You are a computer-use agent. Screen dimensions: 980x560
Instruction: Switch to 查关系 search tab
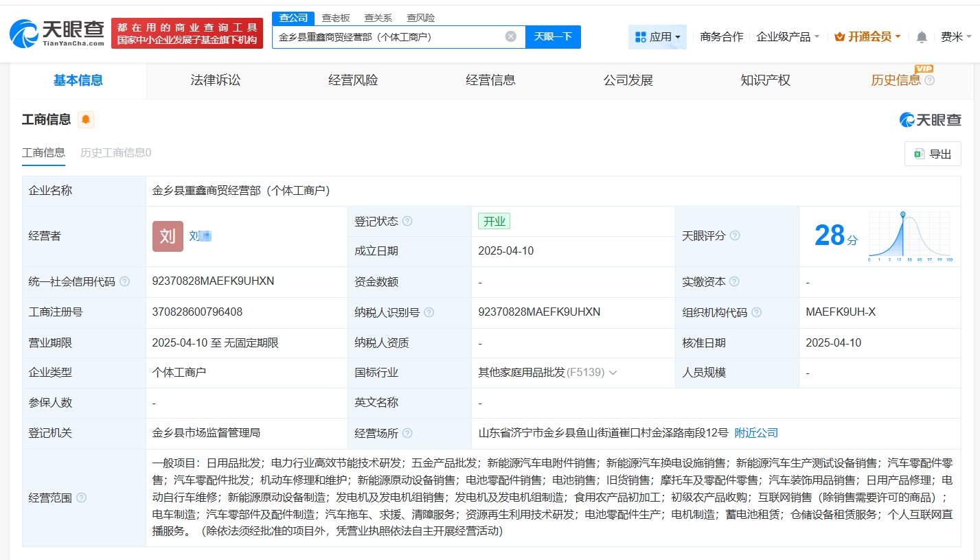tap(378, 18)
